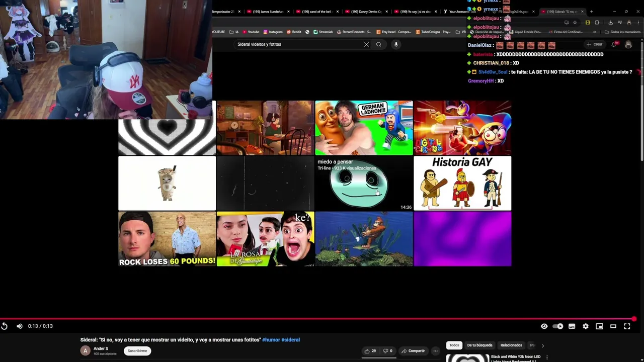Switch to 'Yo soy | si es cine' tab
This screenshot has height=362, width=644.
click(x=415, y=12)
